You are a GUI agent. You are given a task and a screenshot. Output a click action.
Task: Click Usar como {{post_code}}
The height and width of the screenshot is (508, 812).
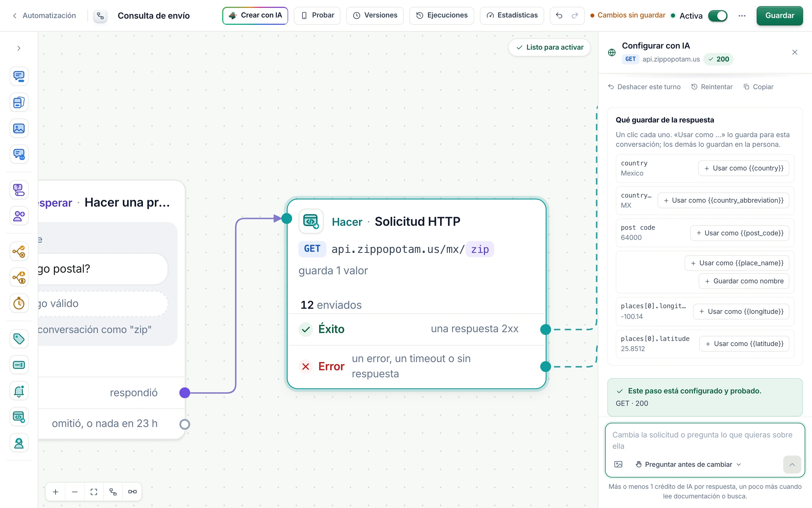pos(740,233)
